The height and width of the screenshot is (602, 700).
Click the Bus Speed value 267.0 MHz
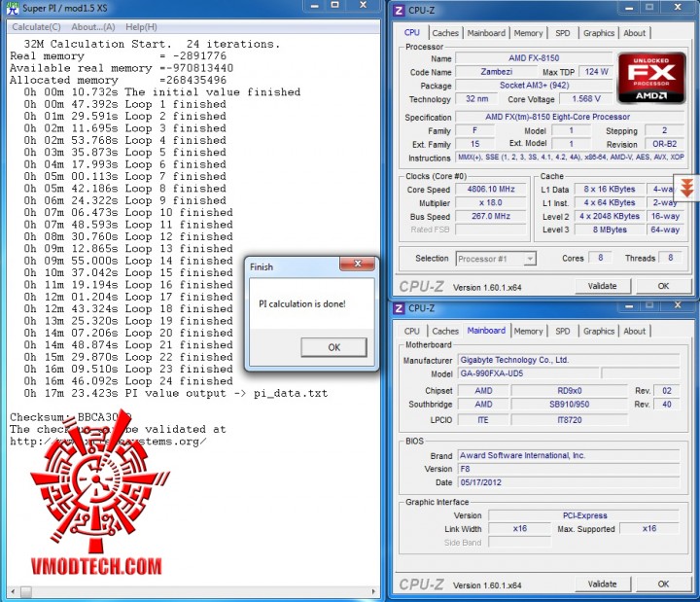pos(491,216)
